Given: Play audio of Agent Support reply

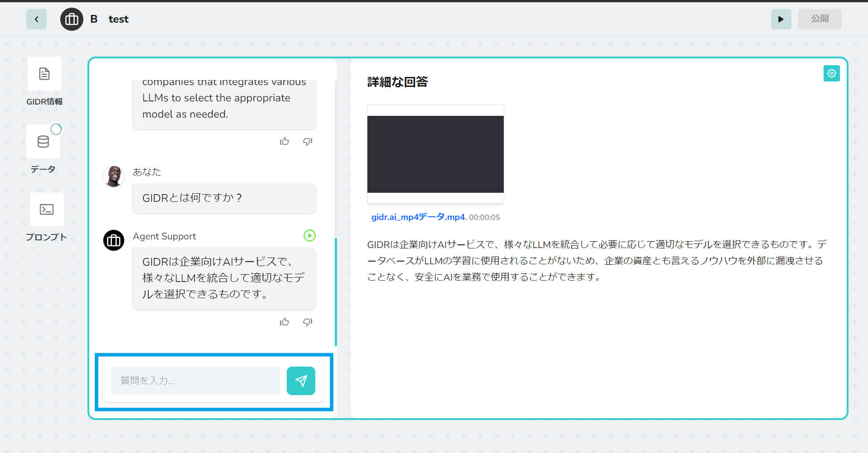Looking at the screenshot, I should tap(309, 236).
